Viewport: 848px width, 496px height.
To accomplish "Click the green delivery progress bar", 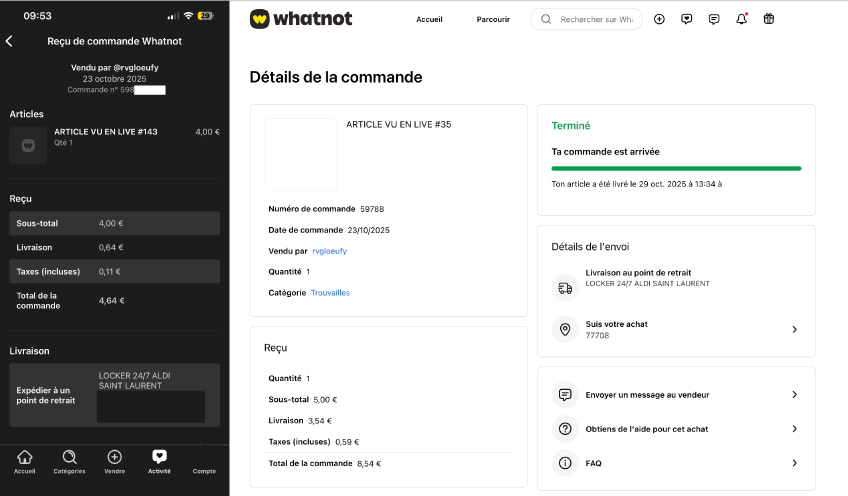I will pyautogui.click(x=676, y=169).
